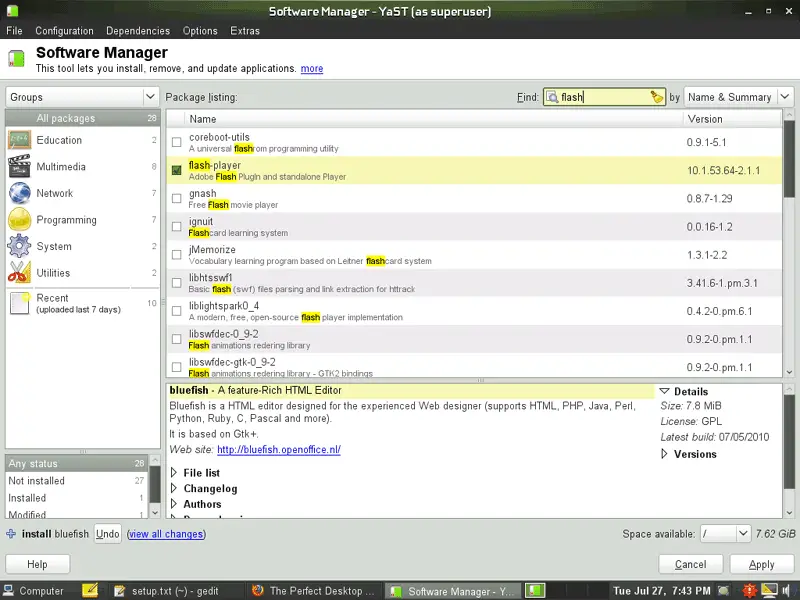Click into the Find search field
This screenshot has height=600, width=800.
click(605, 97)
